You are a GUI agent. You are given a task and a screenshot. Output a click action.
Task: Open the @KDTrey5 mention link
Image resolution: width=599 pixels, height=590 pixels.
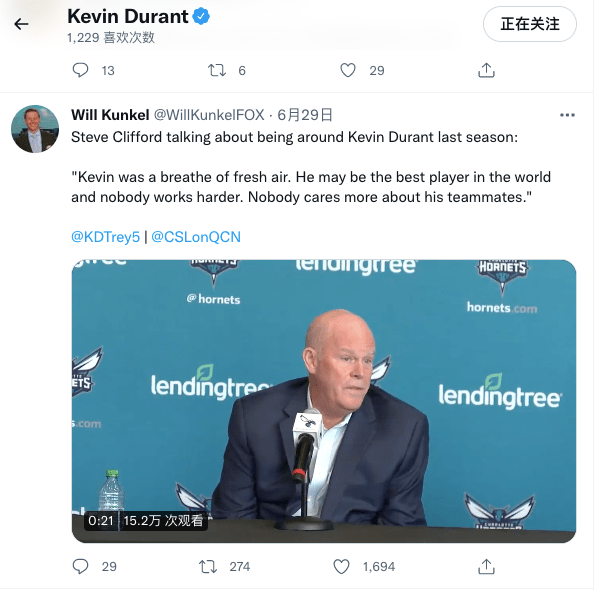[x=105, y=237]
